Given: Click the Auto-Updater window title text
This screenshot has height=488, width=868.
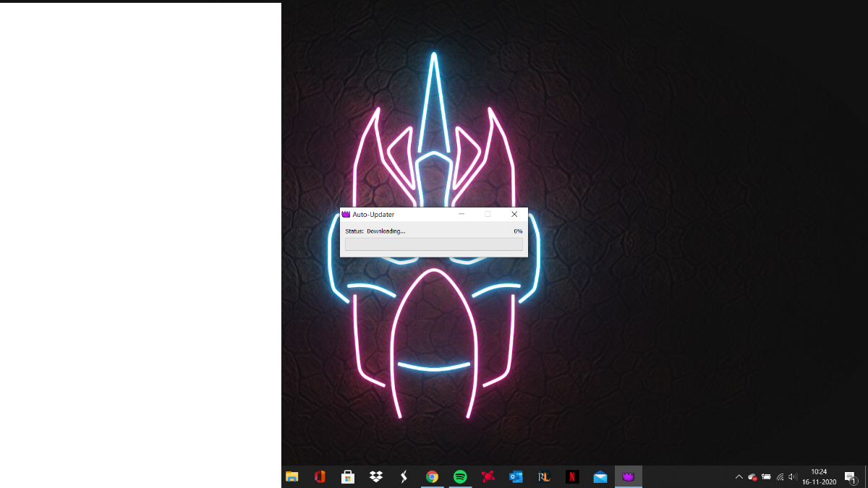Looking at the screenshot, I should point(373,215).
